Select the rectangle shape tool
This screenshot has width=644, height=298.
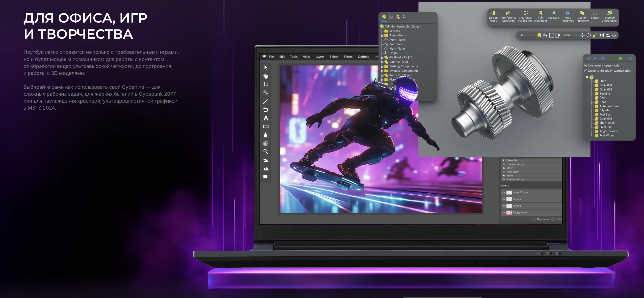click(266, 127)
